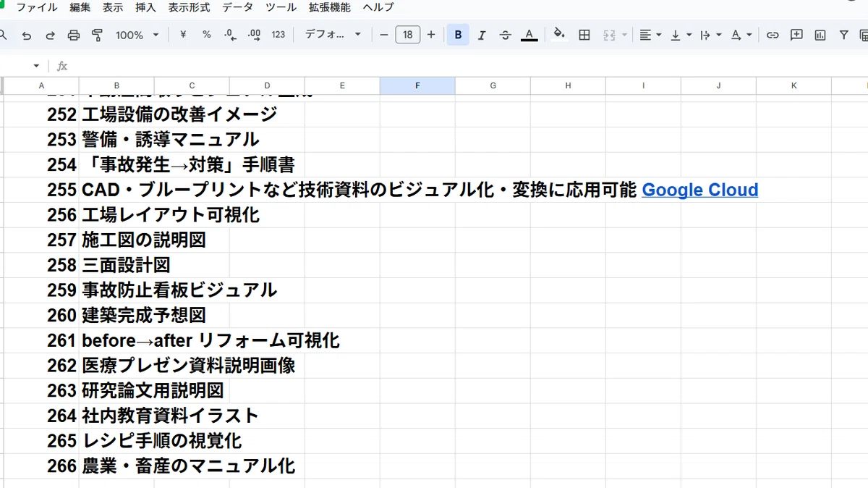Select the paint format tool
The image size is (868, 488).
[x=98, y=35]
